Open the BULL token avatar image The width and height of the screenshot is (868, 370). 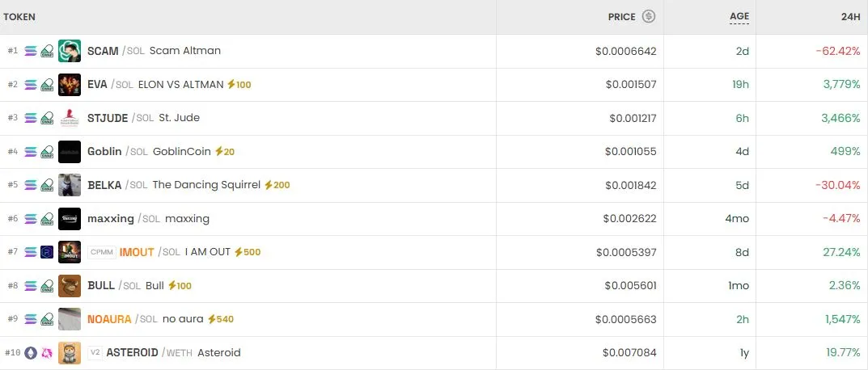[70, 286]
